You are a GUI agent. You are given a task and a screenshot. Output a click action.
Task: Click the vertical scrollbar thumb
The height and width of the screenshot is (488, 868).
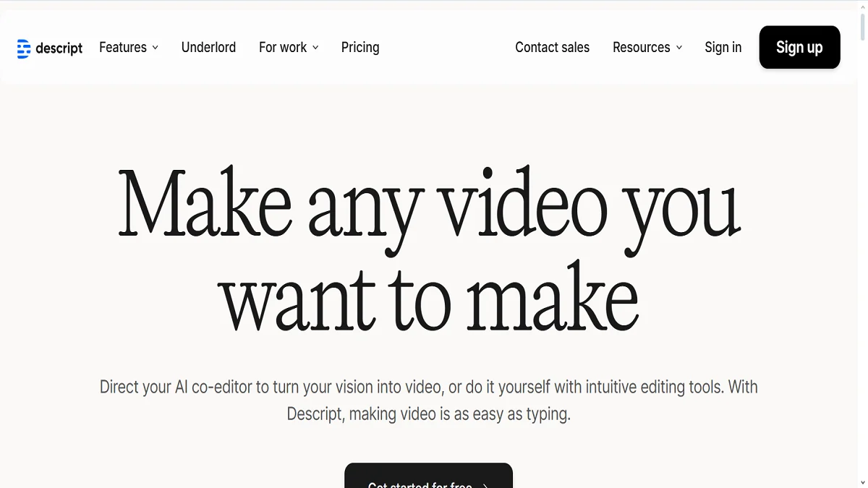click(x=862, y=25)
